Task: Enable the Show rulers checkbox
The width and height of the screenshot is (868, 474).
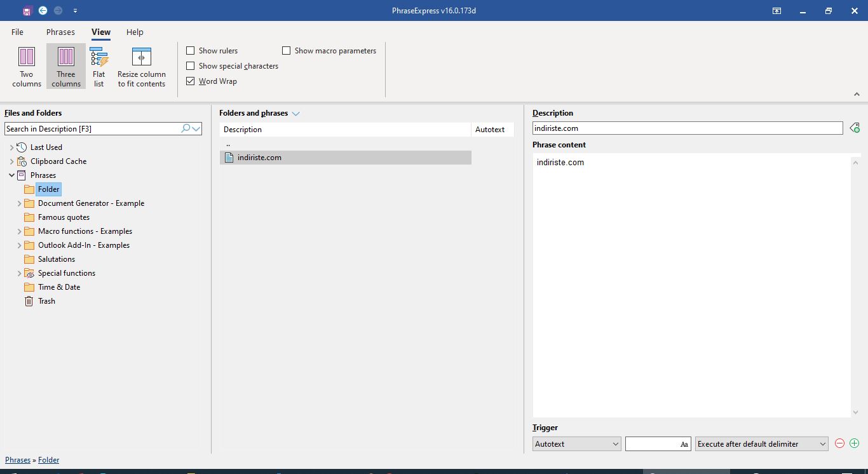Action: tap(191, 51)
